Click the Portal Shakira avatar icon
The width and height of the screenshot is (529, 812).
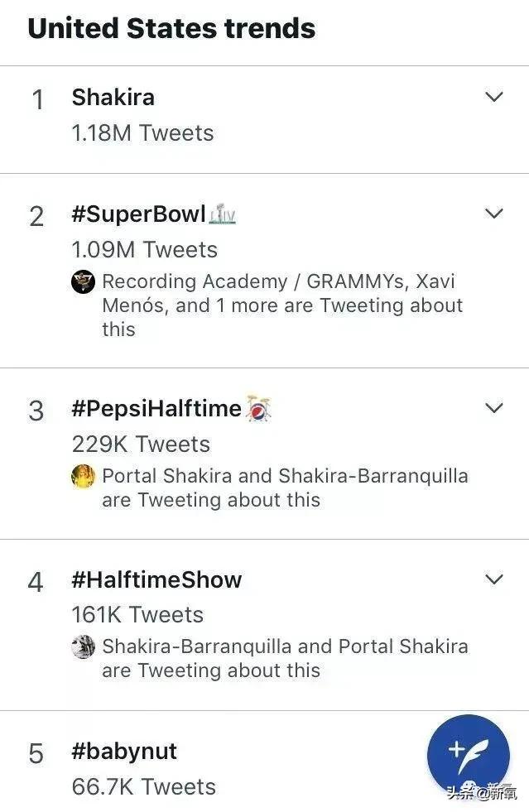point(83,477)
